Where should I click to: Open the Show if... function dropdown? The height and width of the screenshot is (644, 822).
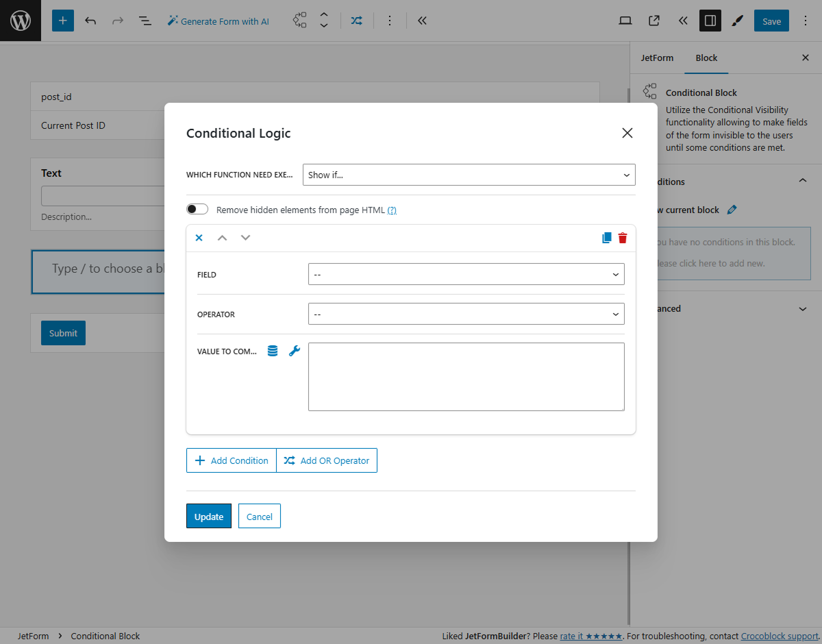pyautogui.click(x=469, y=175)
